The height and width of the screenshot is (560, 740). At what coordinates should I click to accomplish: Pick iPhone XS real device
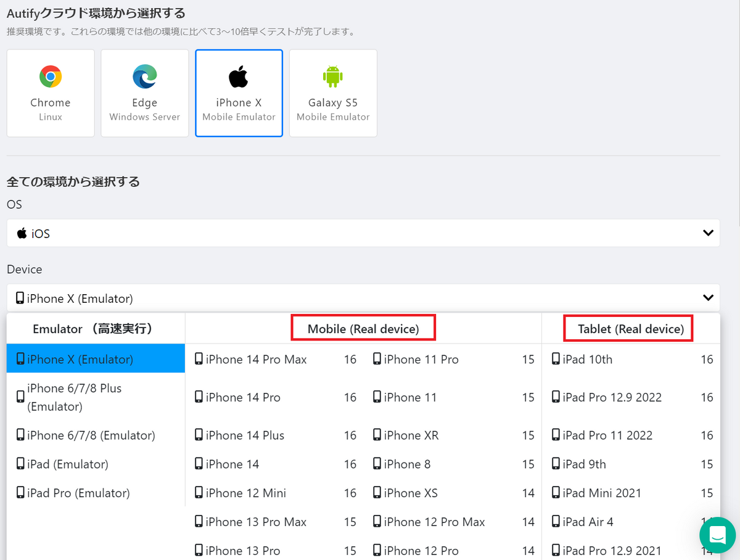[x=453, y=493]
